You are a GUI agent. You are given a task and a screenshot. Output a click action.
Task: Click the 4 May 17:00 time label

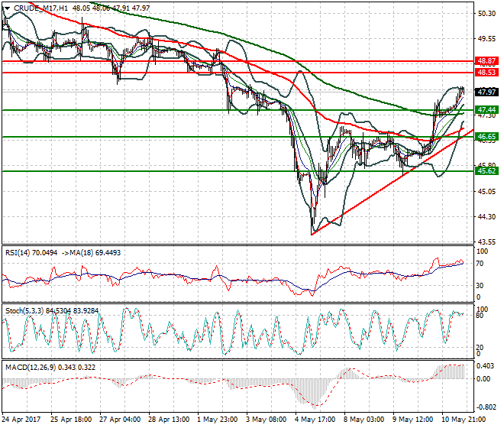pyautogui.click(x=315, y=420)
